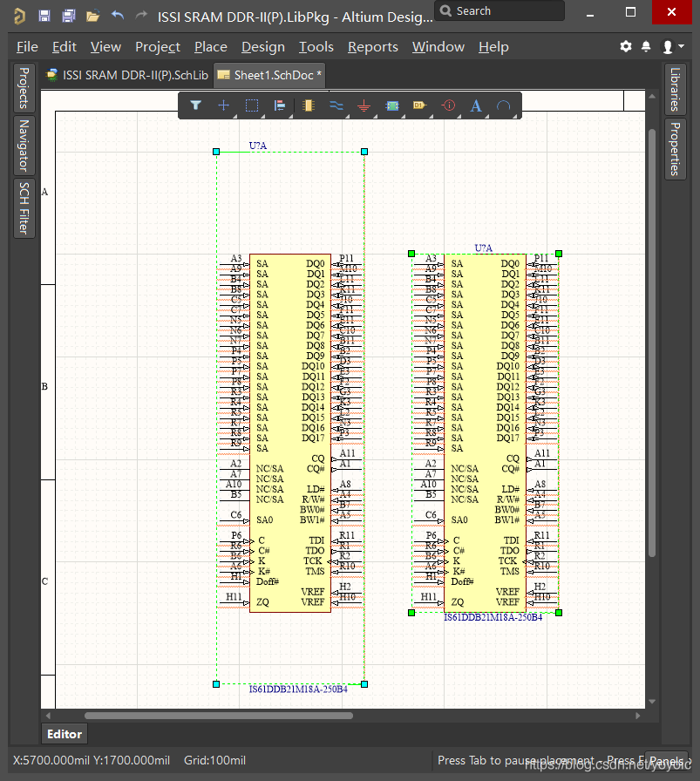Click the scroll left arrow
Image resolution: width=700 pixels, height=781 pixels.
pos(48,716)
